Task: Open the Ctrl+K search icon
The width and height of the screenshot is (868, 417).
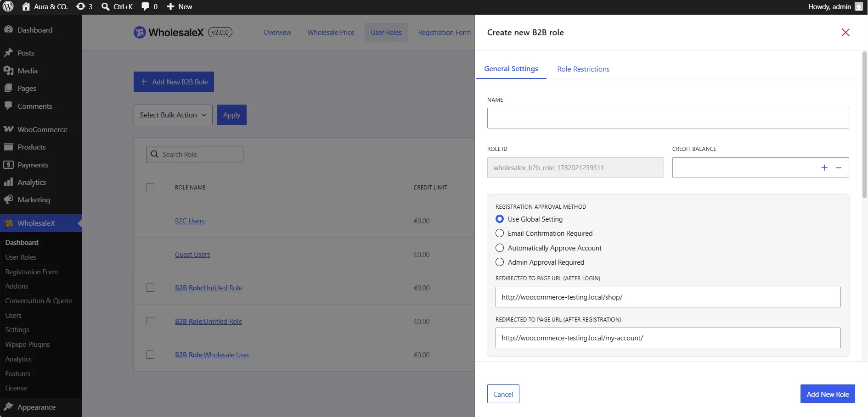Action: pyautogui.click(x=106, y=6)
